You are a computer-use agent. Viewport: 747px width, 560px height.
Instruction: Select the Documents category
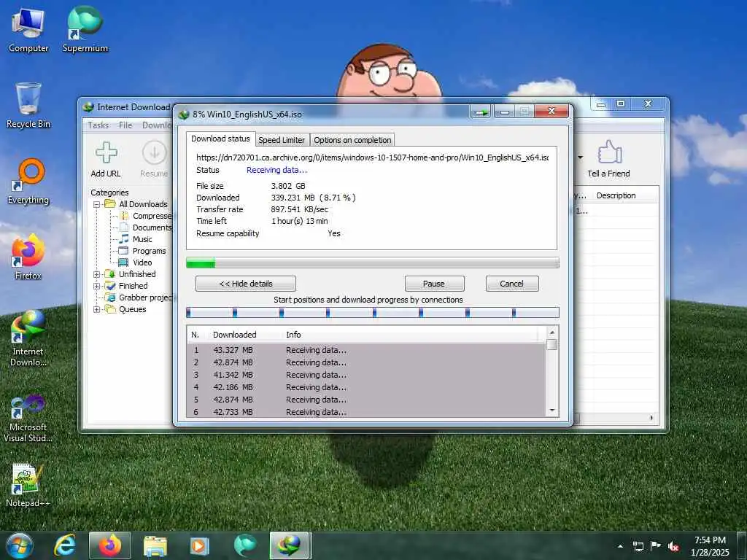click(146, 227)
